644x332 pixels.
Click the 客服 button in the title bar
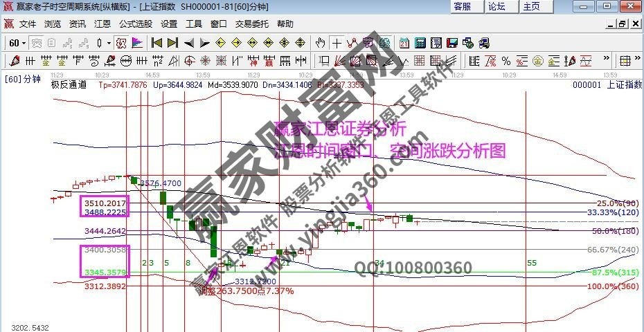pyautogui.click(x=463, y=6)
